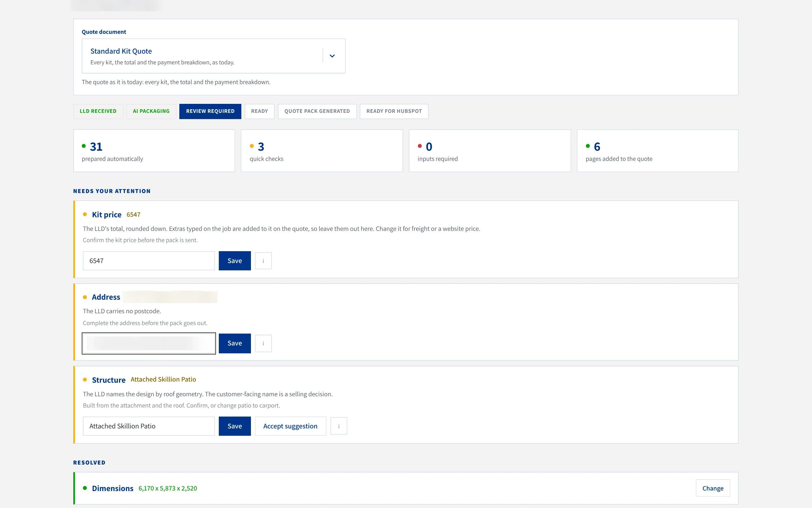Click the Address heading
Screen dimensions: 812x508
(106, 297)
